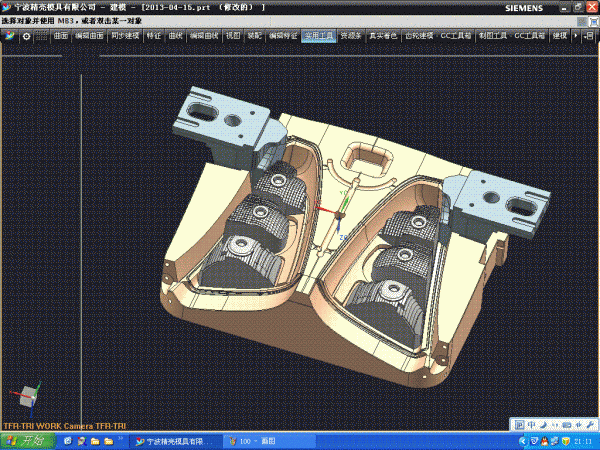Switch to the 制图工具 tab
Viewport: 600px width, 450px height.
(x=493, y=36)
